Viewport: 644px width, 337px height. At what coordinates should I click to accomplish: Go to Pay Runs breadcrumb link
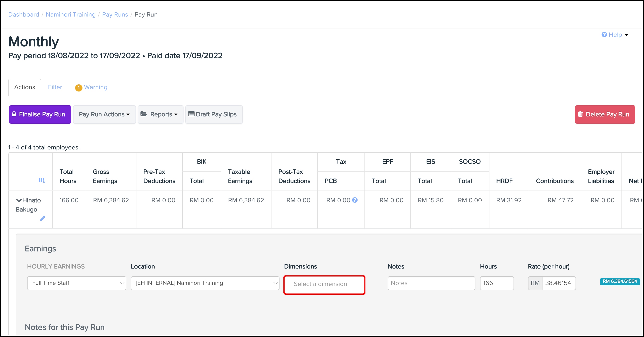115,14
